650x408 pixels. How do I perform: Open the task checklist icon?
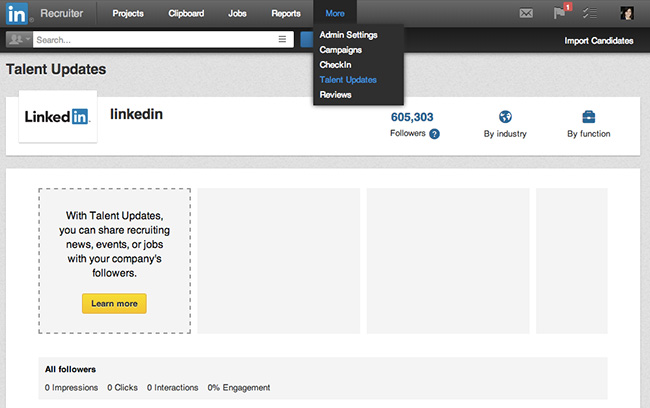point(592,13)
